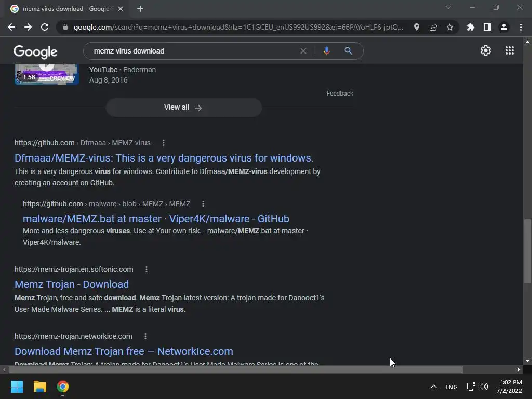Open the volume speaker icon
This screenshot has height=399, width=532.
484,387
